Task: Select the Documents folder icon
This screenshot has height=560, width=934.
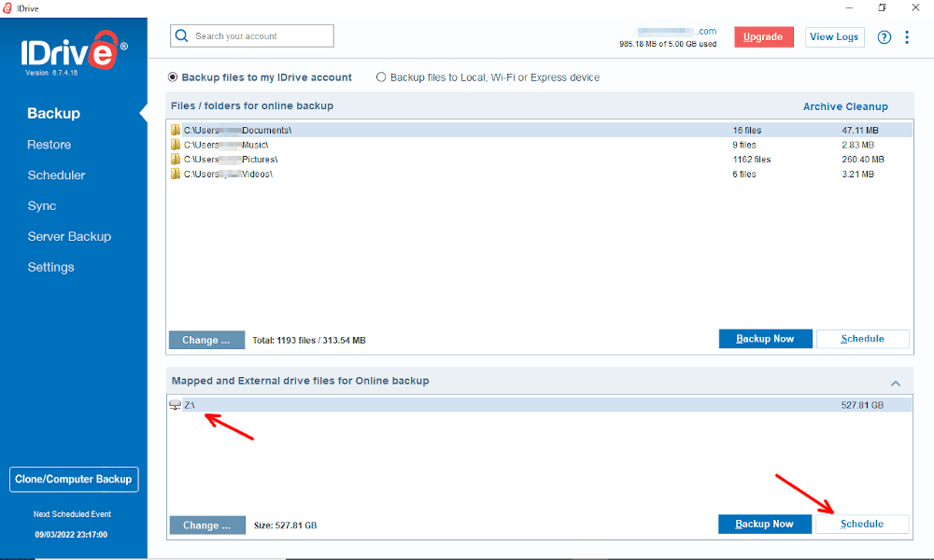Action: point(176,130)
